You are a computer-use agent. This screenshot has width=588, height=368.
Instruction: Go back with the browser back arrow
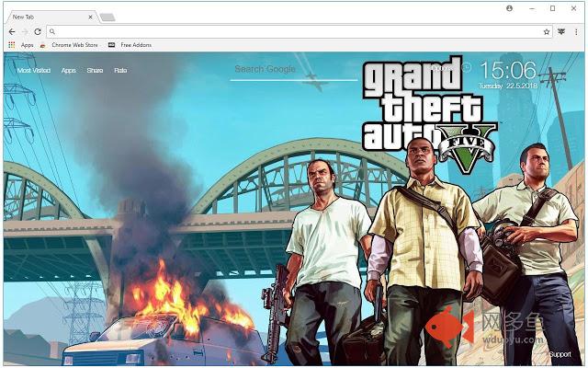[x=12, y=32]
